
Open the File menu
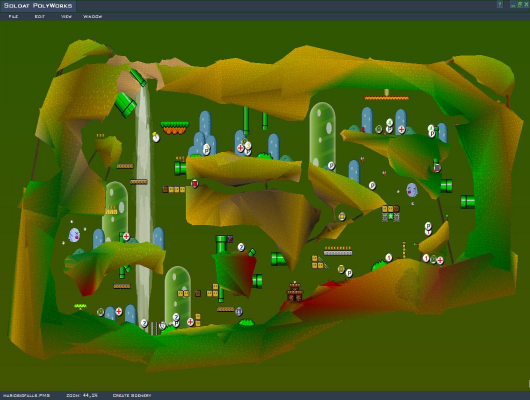(x=13, y=17)
